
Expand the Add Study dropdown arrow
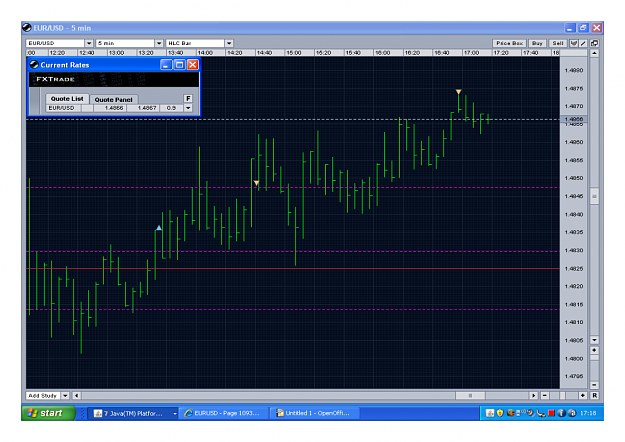point(65,395)
